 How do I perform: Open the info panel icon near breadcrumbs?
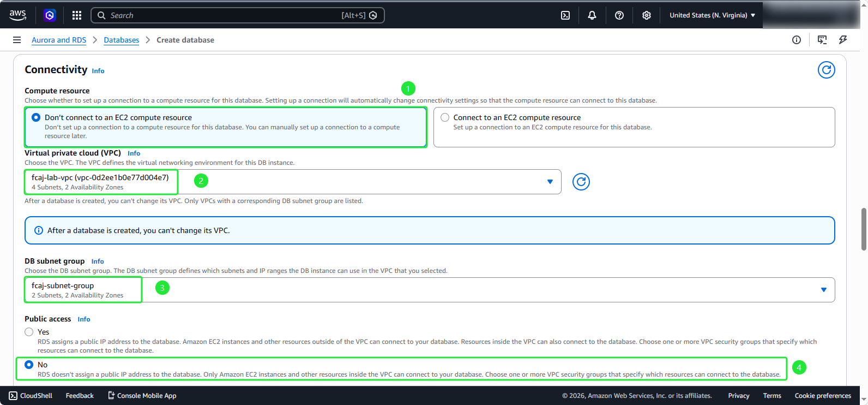tap(797, 40)
